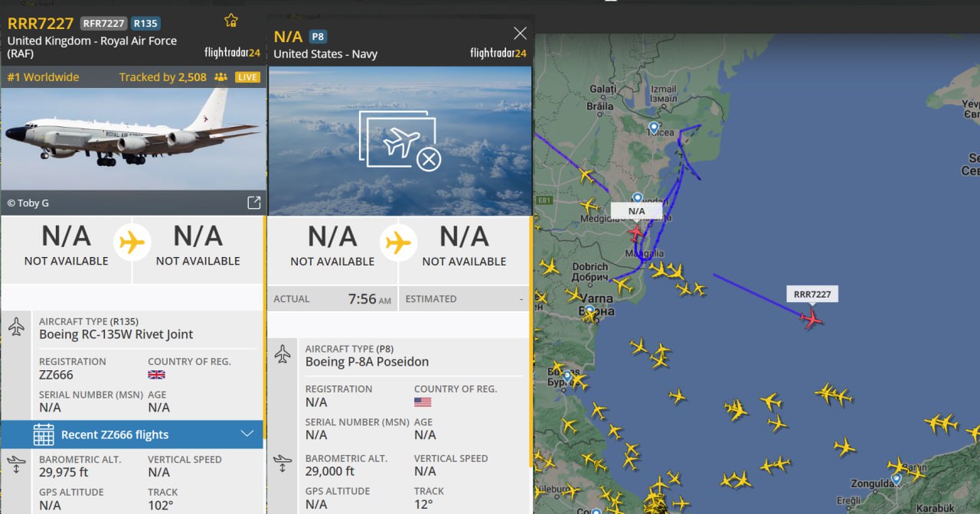The height and width of the screenshot is (514, 980).
Task: Click the R135 aircraft type badge
Action: (x=145, y=24)
